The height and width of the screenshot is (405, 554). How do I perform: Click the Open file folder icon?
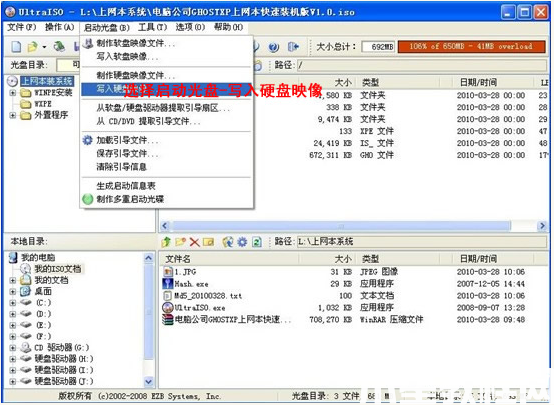coord(33,46)
